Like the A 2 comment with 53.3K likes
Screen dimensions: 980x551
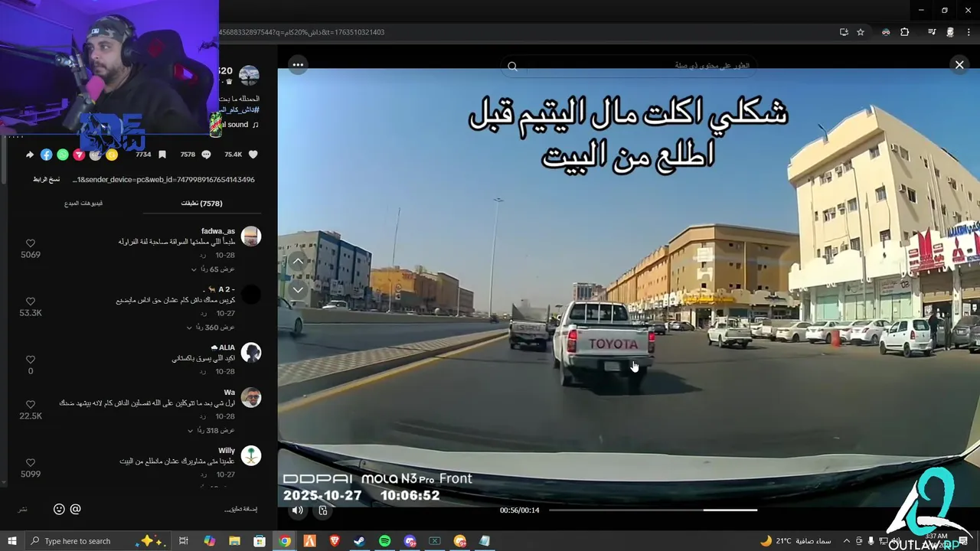[31, 302]
